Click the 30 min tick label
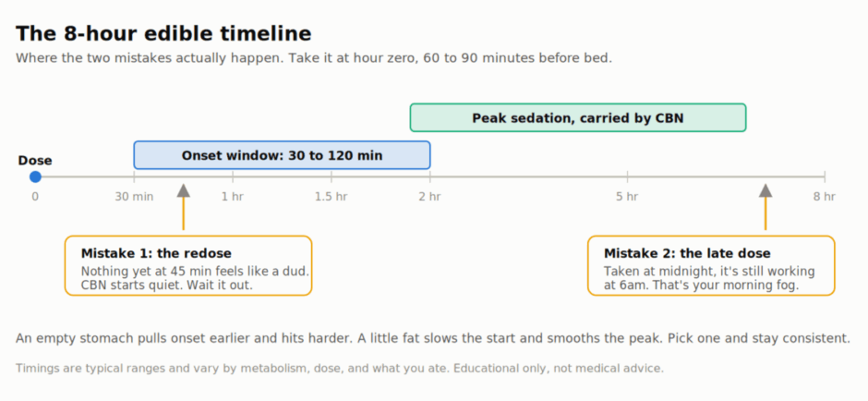The image size is (868, 401). coord(134,196)
